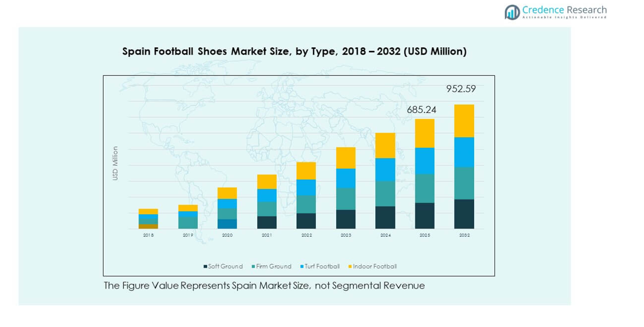Click the teal Firm Ground segment of the 2024 bar
The width and height of the screenshot is (644, 327).
[385, 193]
